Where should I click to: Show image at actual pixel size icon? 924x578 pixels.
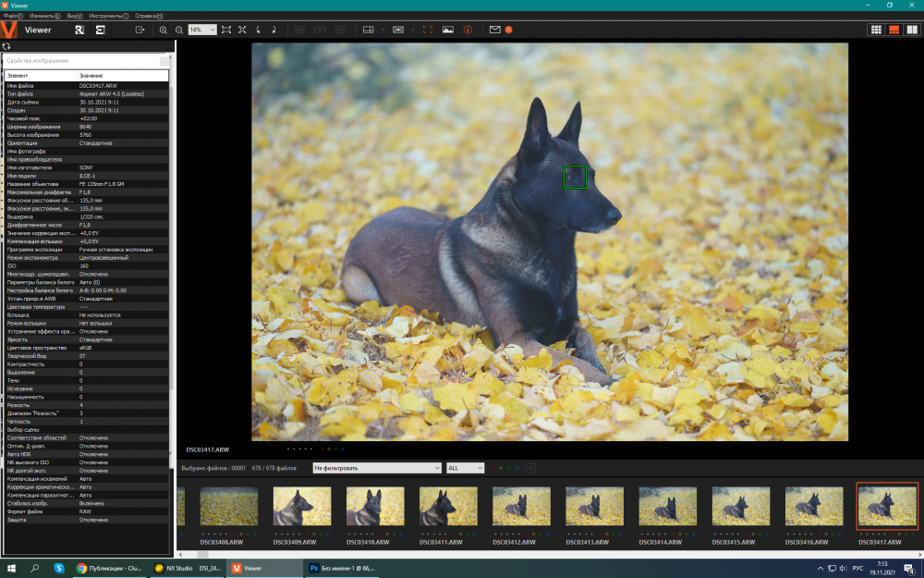coord(242,30)
